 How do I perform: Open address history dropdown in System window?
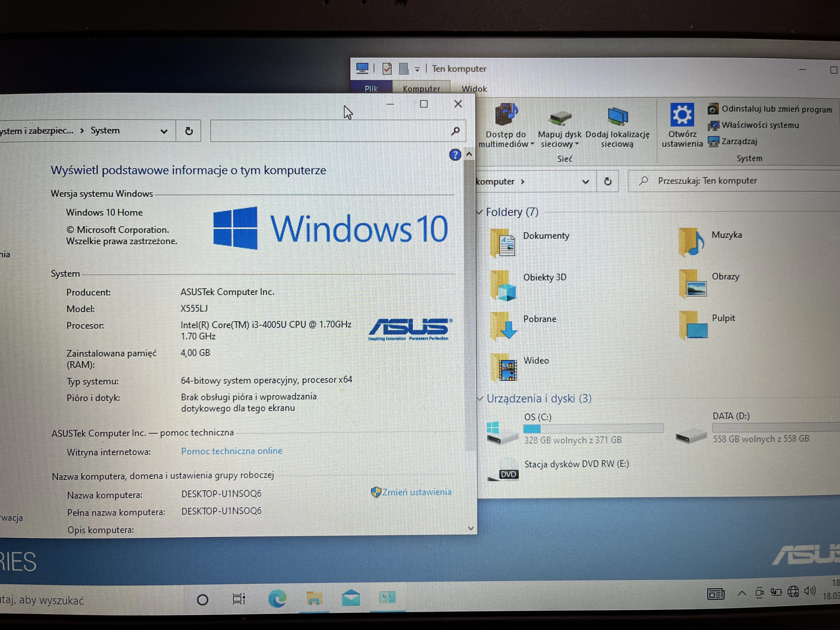164,131
